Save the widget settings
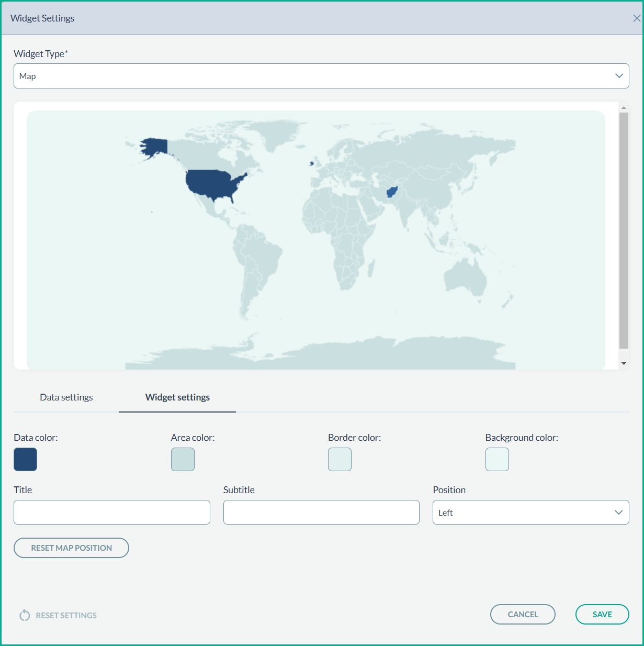 point(602,614)
